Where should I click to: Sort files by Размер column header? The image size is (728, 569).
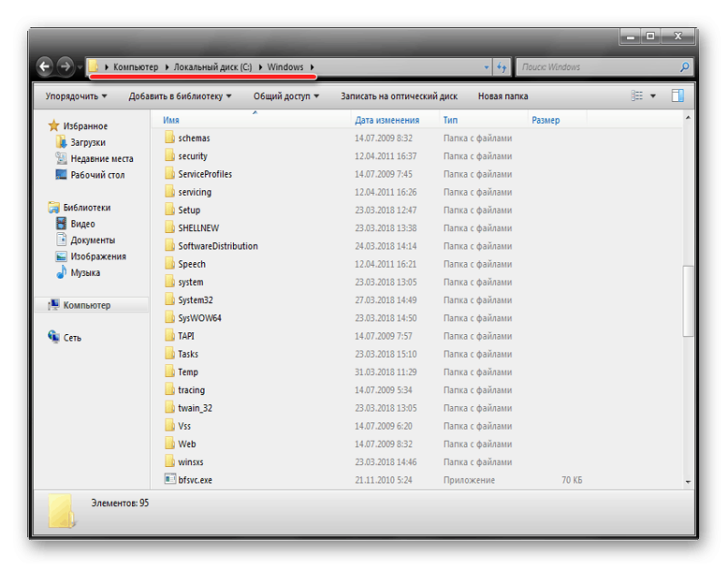point(545,120)
